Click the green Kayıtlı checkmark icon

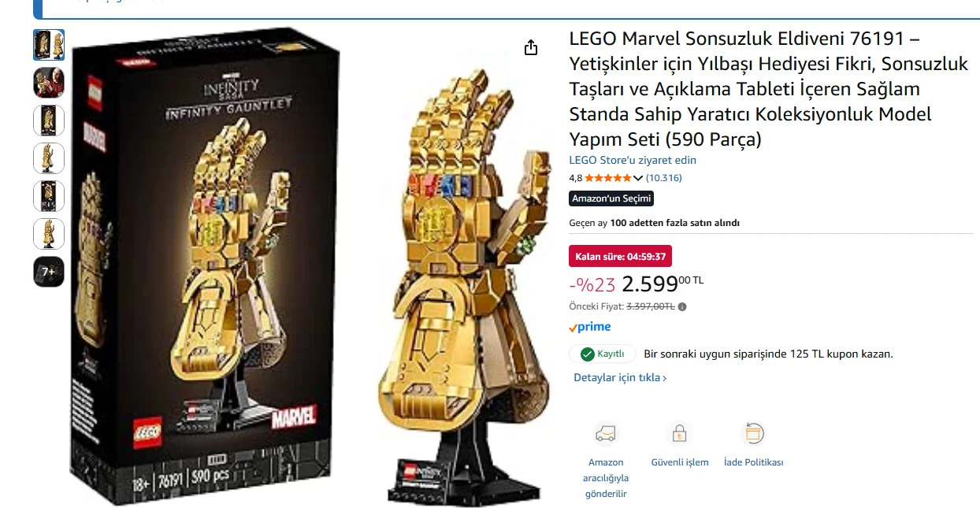587,354
